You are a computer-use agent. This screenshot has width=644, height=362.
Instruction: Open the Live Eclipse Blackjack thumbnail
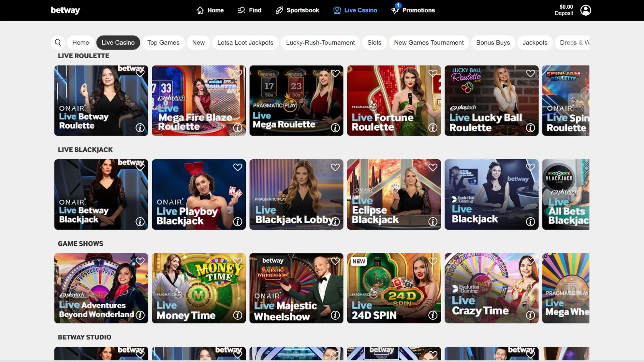tap(394, 195)
